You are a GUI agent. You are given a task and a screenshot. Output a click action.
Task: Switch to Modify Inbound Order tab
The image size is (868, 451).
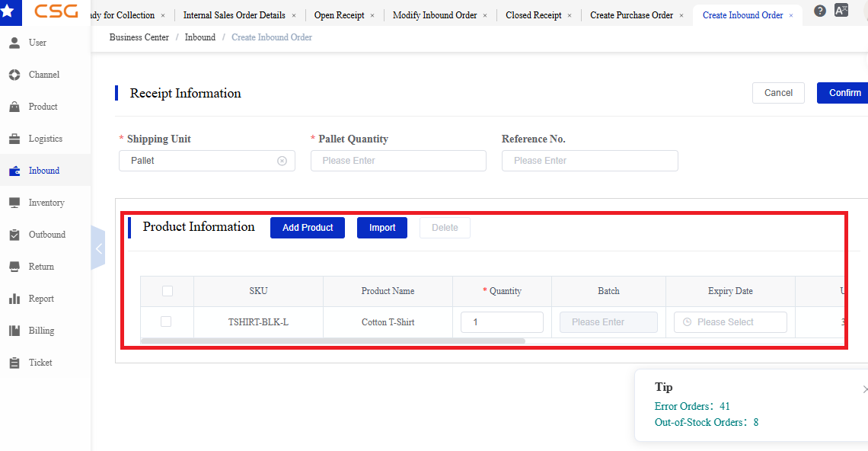pyautogui.click(x=435, y=15)
